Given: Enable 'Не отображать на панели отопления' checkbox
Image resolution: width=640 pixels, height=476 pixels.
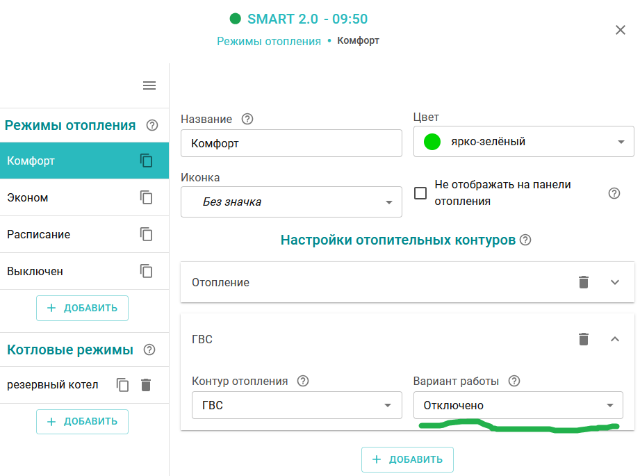Looking at the screenshot, I should (421, 193).
